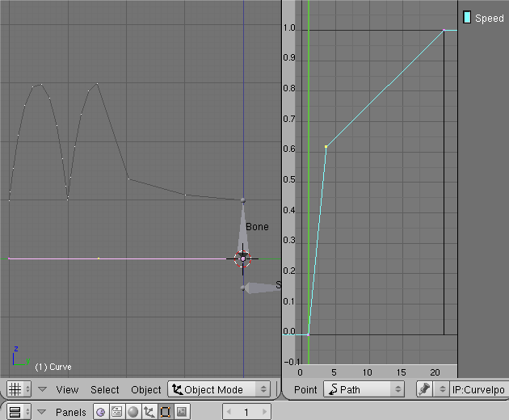
Task: Click the '(1) Curve' object info text
Action: click(53, 367)
